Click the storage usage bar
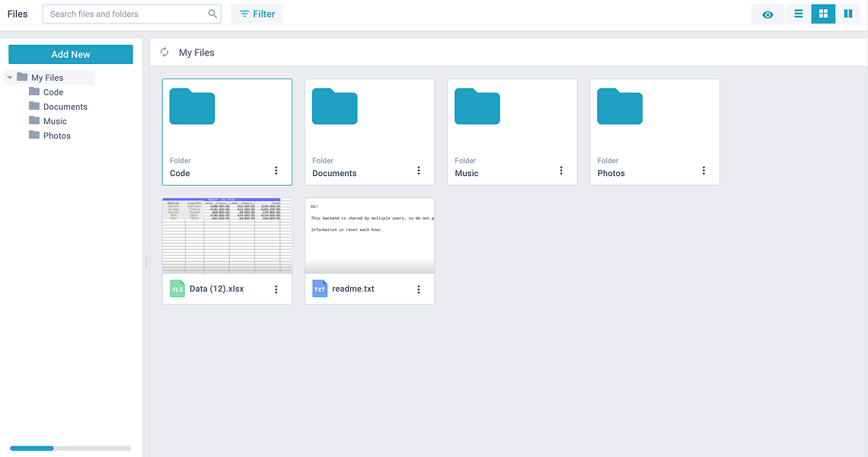 tap(70, 449)
